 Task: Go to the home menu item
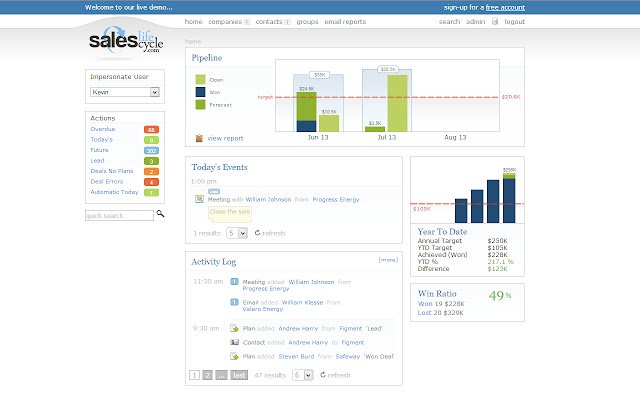[x=193, y=22]
